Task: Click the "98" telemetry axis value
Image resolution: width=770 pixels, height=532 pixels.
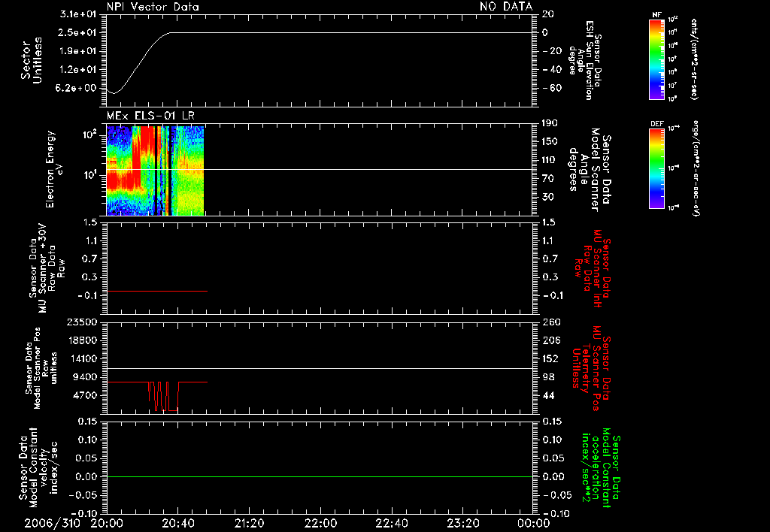Action: tap(548, 377)
